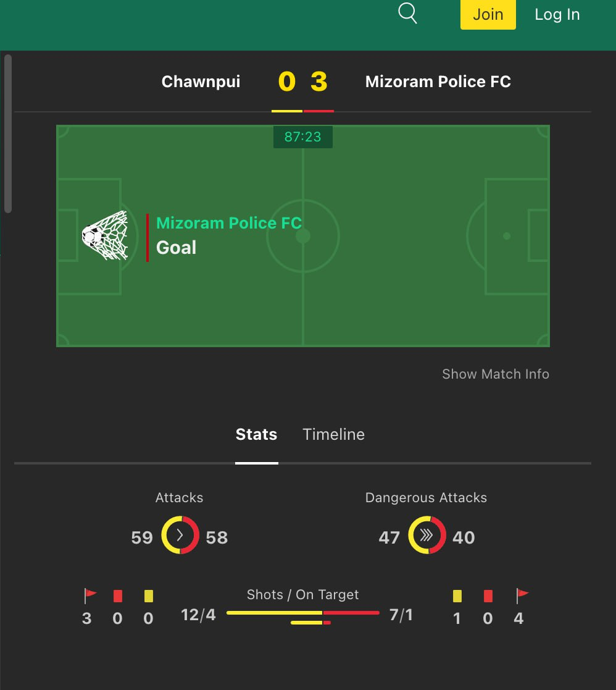Click Chawnpui's yellow card icon
This screenshot has height=690, width=616.
pyautogui.click(x=149, y=596)
